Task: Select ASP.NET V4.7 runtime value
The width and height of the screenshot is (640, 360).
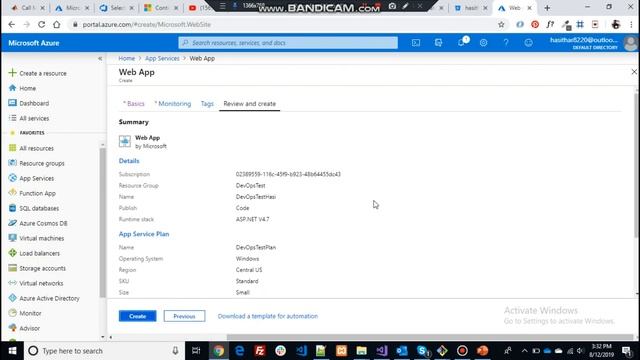Action: (252, 219)
